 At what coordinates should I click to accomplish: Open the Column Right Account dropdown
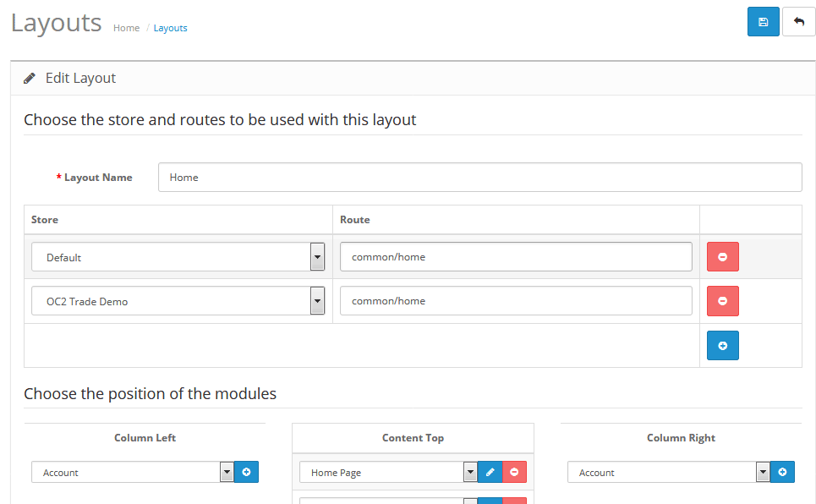pyautogui.click(x=763, y=472)
